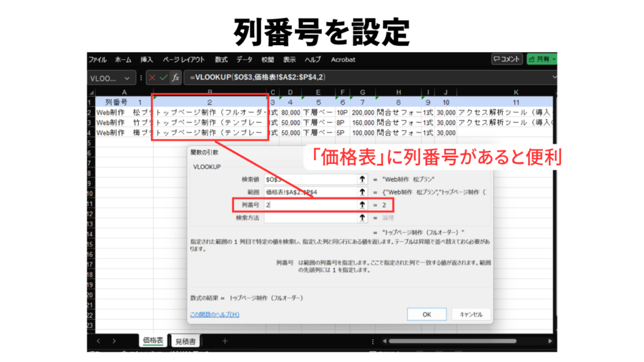This screenshot has width=644, height=362.
Task: Select column D header
Action: 290,93
